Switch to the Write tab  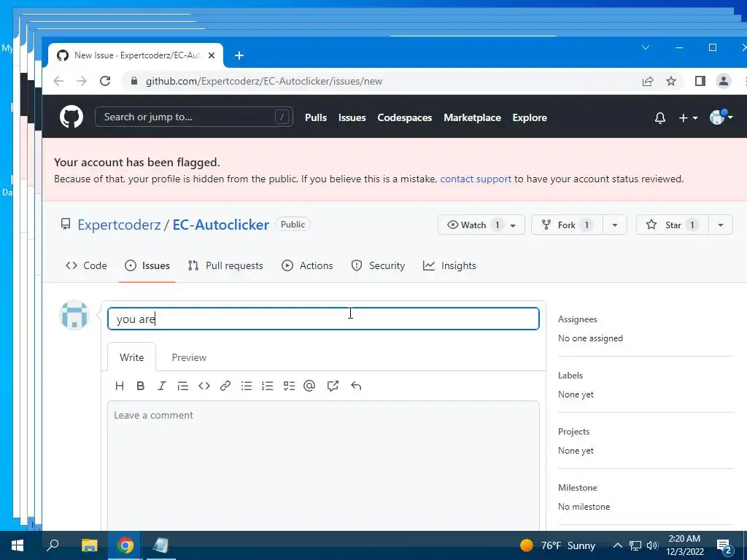131,357
